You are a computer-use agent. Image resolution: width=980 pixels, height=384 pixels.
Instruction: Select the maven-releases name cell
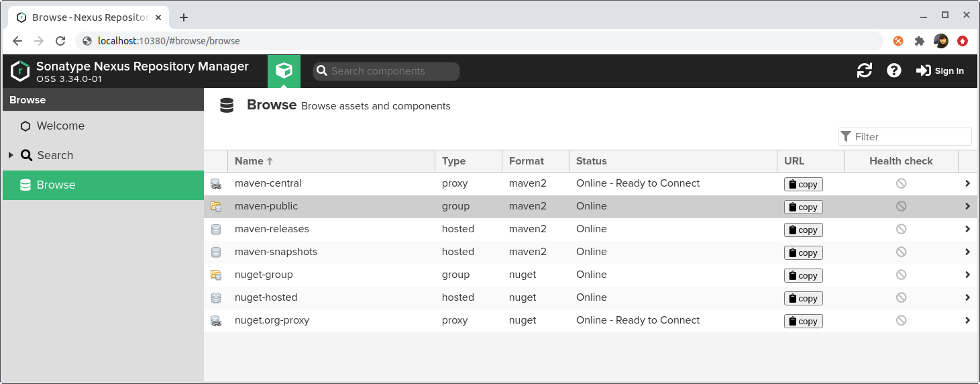tap(331, 229)
